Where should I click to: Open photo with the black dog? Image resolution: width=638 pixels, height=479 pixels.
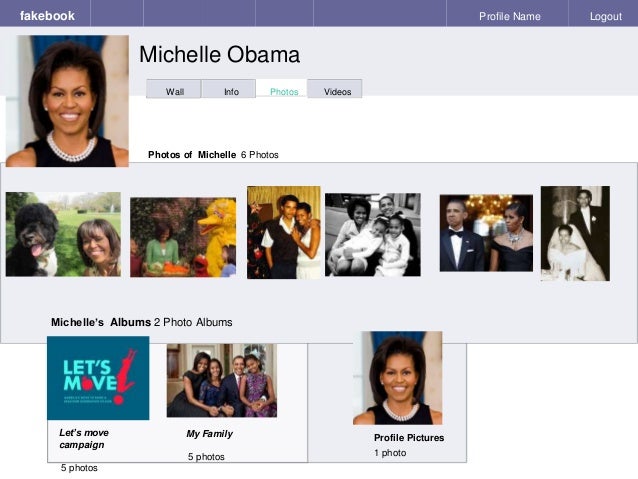click(63, 234)
